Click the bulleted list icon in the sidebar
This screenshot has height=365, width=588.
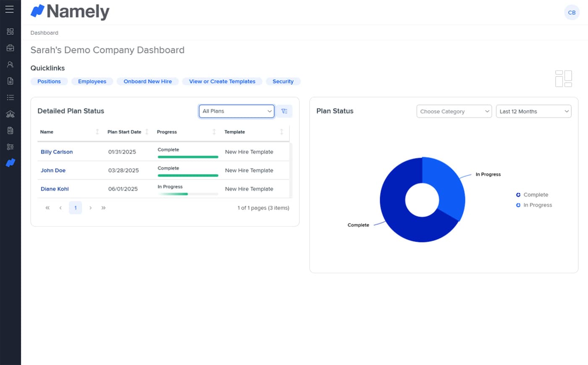point(10,97)
